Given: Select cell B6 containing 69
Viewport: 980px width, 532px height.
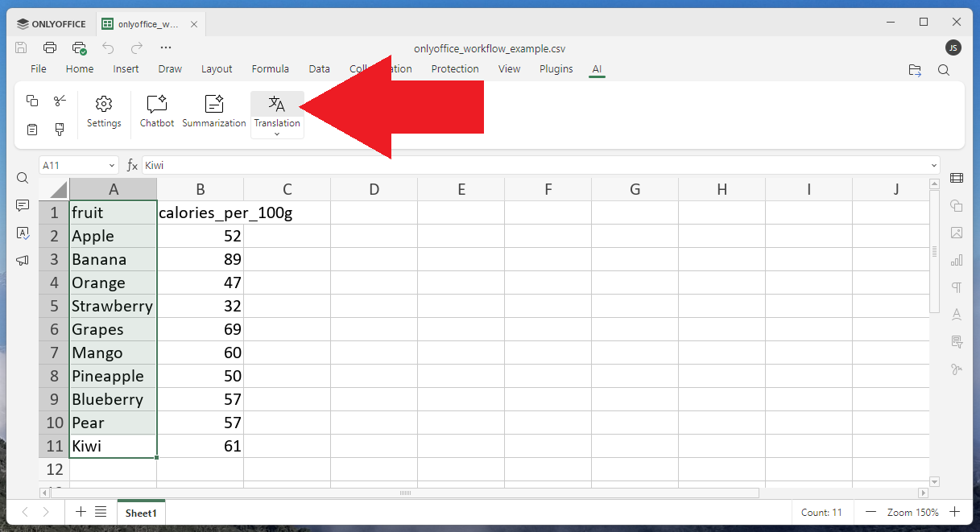Looking at the screenshot, I should (x=200, y=329).
